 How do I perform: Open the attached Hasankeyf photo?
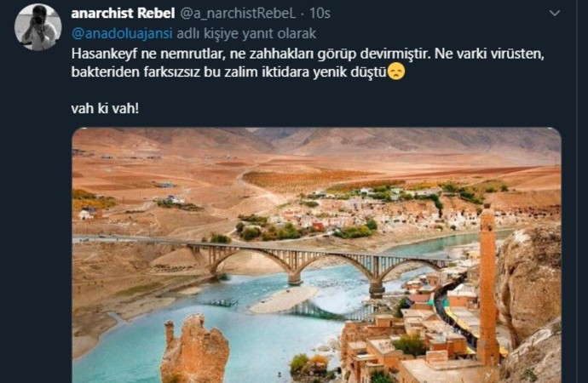(x=316, y=255)
